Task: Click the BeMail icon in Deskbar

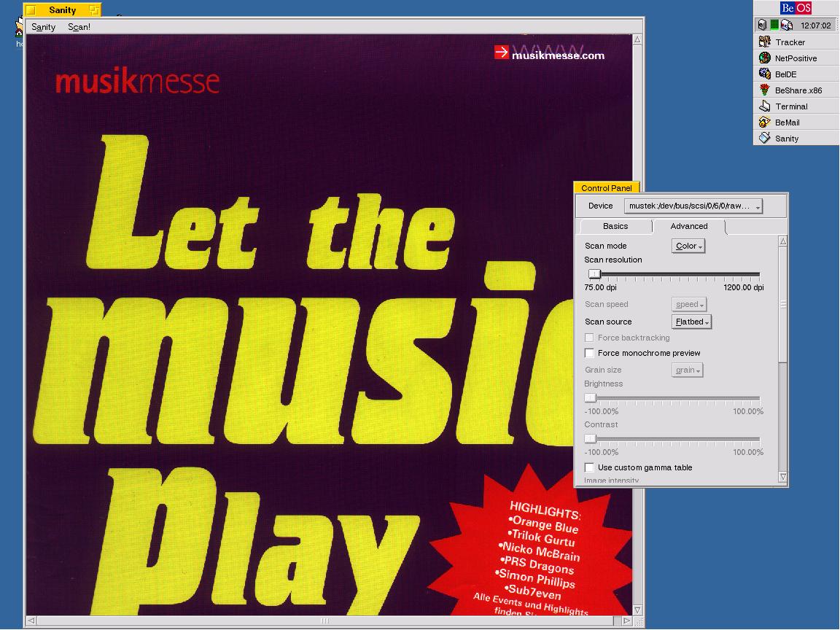Action: pyautogui.click(x=765, y=122)
